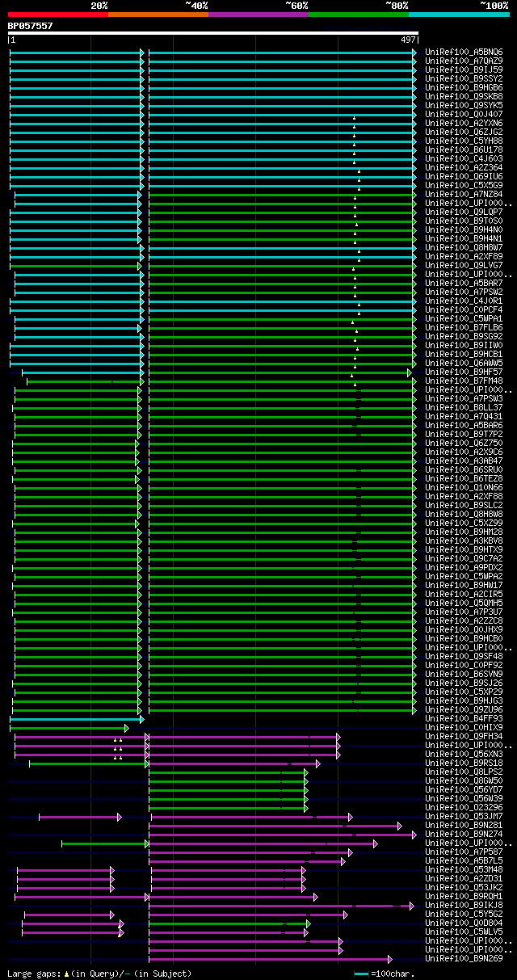Open hit UniRef100_Q9SKB8
517x980 pixels.
pyautogui.click(x=464, y=96)
